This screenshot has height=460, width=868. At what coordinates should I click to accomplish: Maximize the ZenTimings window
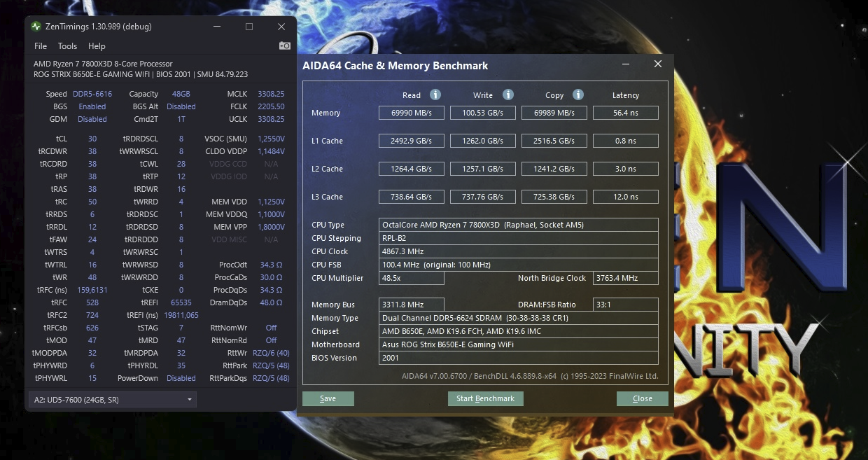point(248,27)
